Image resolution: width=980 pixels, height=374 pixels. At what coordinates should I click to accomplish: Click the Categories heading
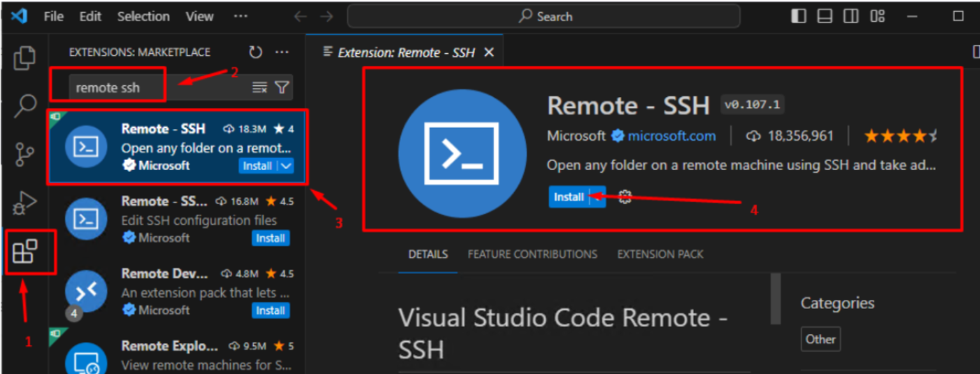pyautogui.click(x=837, y=303)
